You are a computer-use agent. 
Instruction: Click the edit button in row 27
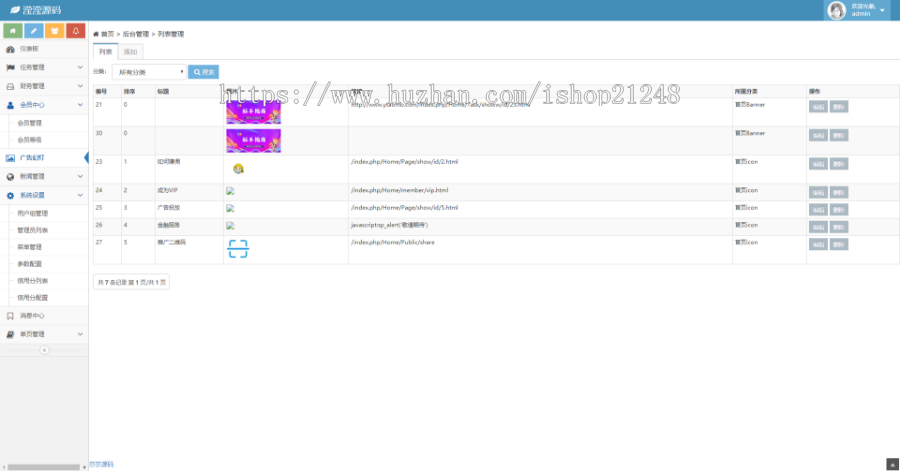point(818,245)
